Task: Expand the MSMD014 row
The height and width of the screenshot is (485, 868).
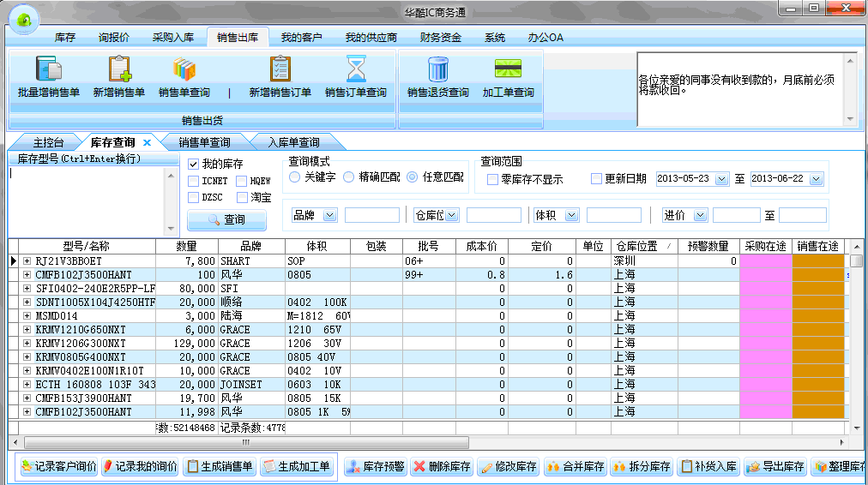Action: [27, 316]
